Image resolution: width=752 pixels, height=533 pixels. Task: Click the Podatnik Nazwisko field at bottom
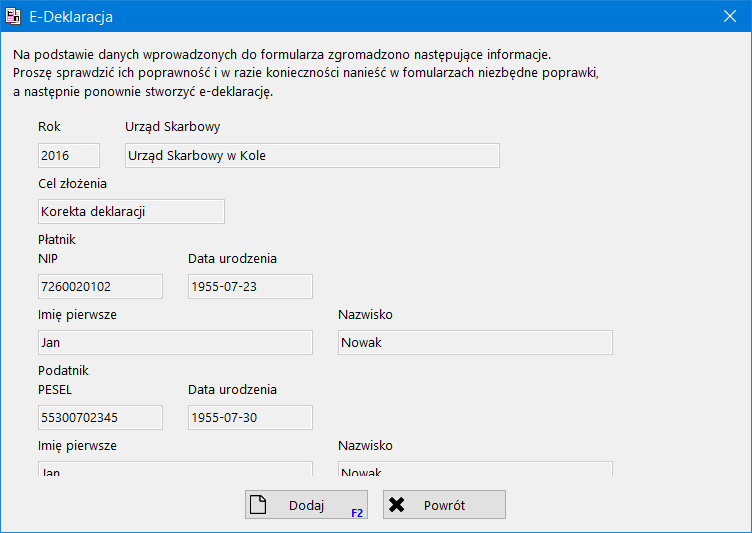point(474,471)
